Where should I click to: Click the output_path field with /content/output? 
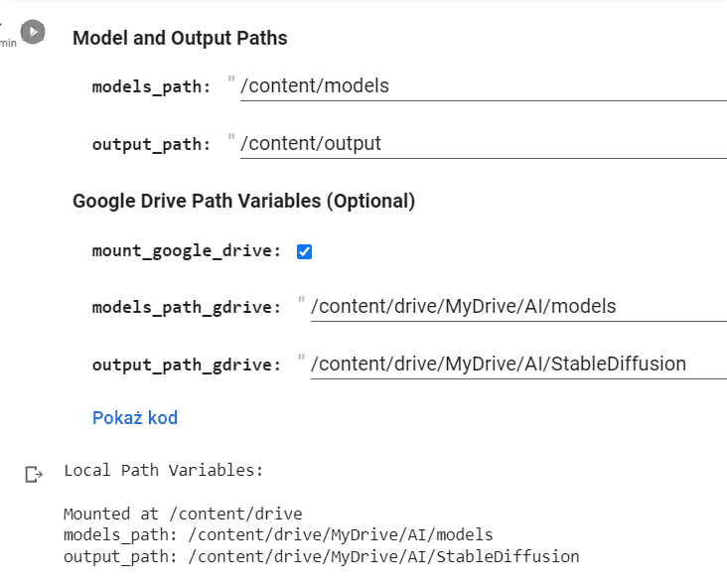pyautogui.click(x=483, y=144)
